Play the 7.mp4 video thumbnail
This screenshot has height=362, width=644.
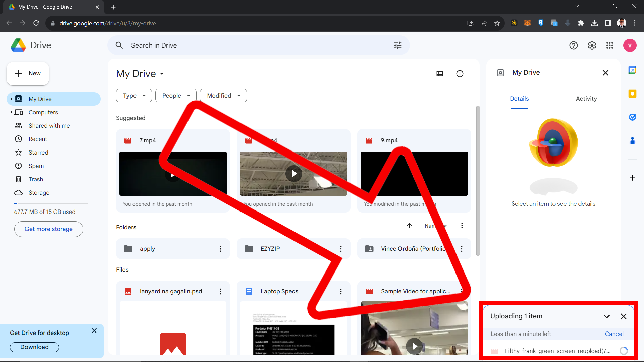tap(173, 175)
